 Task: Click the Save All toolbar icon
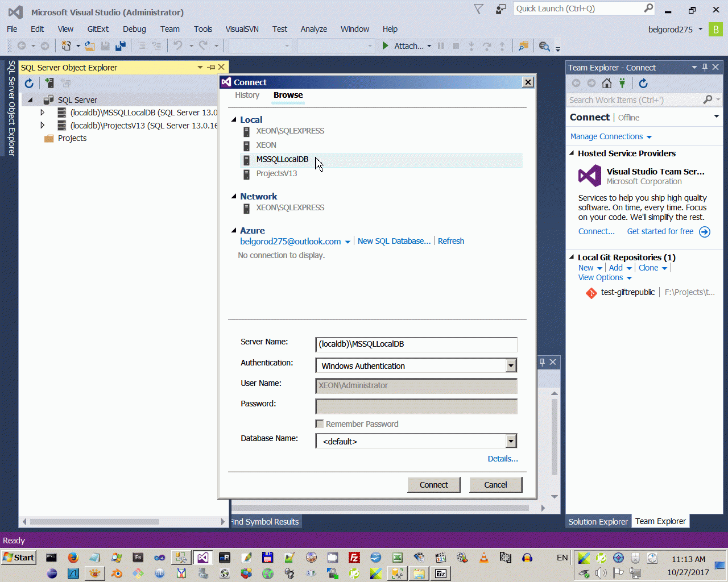(121, 46)
